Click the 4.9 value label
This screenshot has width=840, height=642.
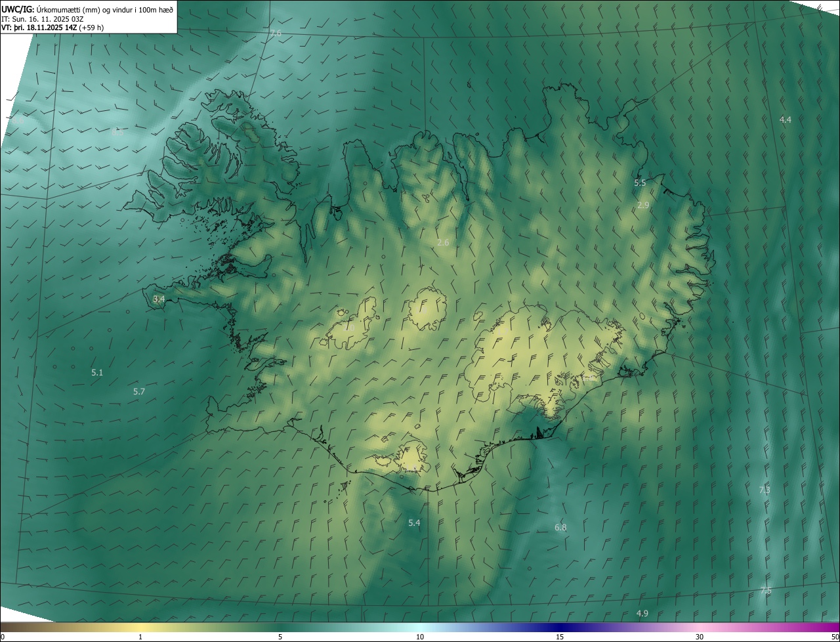click(642, 613)
